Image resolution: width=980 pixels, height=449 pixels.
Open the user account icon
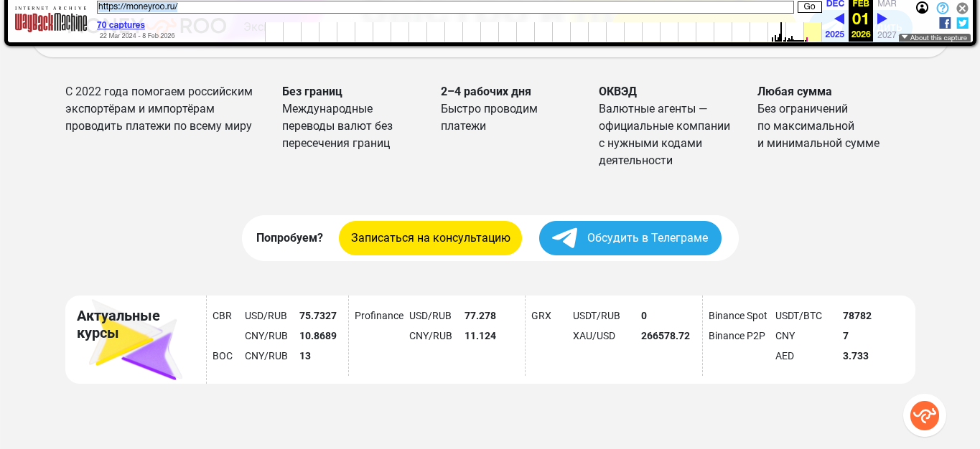point(923,8)
